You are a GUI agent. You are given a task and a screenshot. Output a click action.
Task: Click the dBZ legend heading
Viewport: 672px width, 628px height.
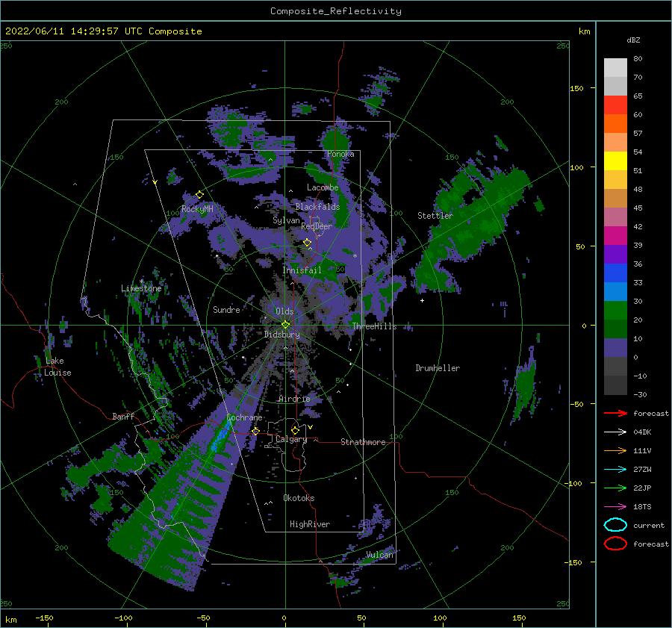[x=633, y=40]
